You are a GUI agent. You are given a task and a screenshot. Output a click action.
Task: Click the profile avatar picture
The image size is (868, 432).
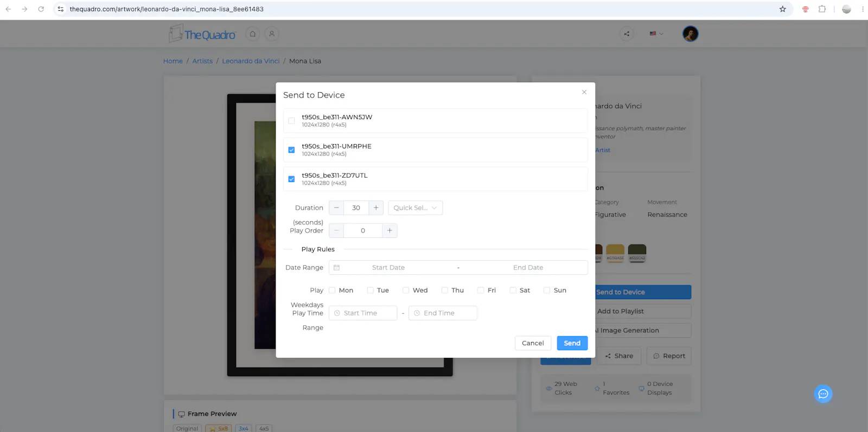690,34
